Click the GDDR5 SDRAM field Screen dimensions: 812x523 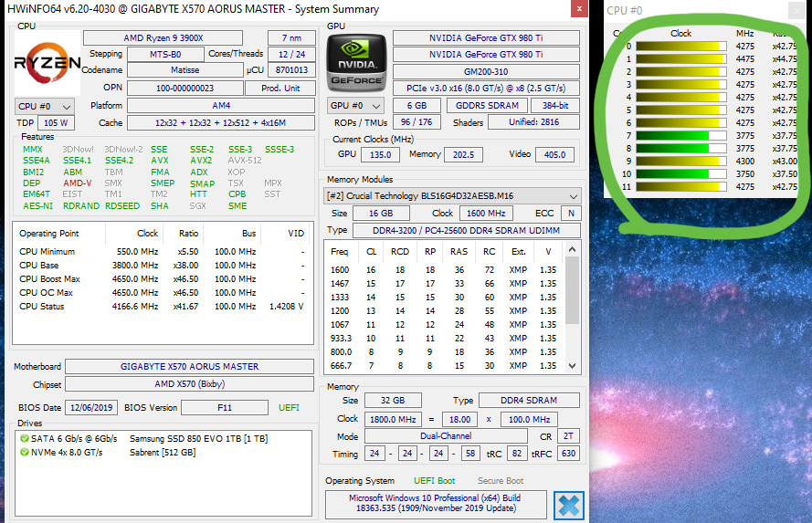(487, 106)
